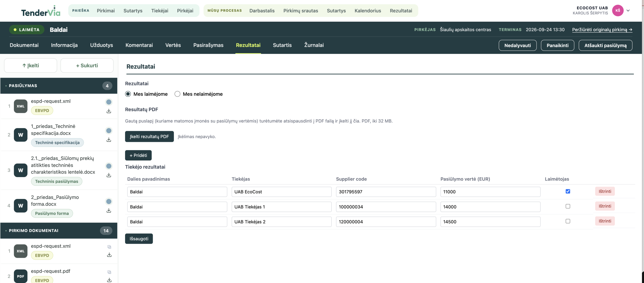Image resolution: width=644 pixels, height=283 pixels.
Task: Go to TenderVia home logo
Action: (41, 11)
